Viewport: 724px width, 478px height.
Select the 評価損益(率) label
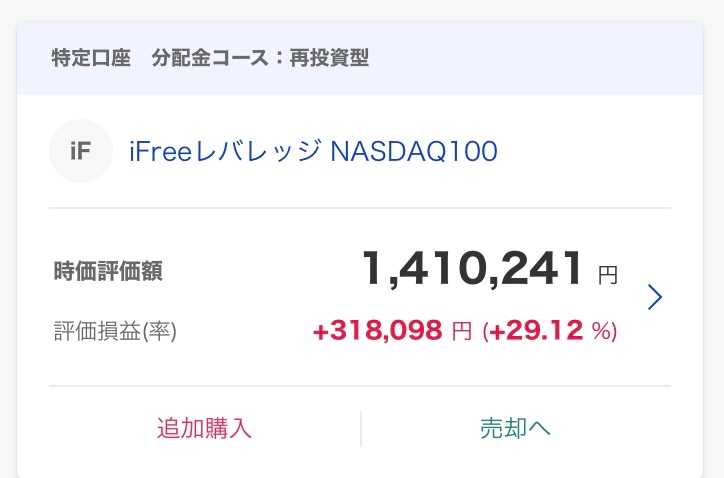coord(115,331)
